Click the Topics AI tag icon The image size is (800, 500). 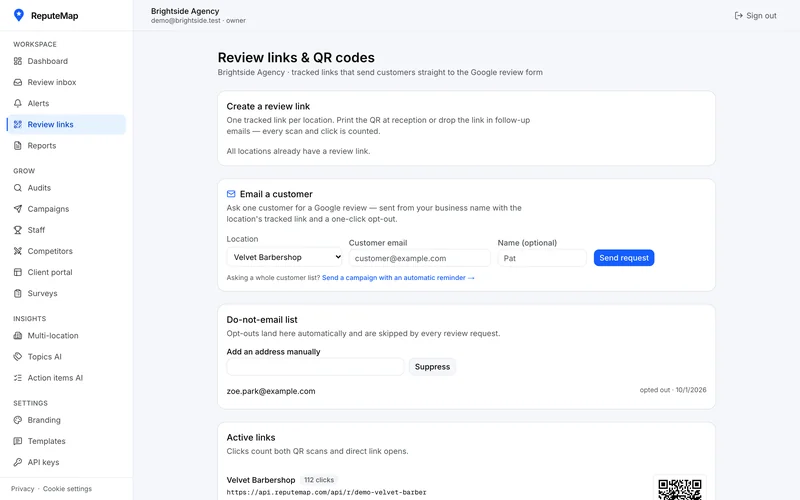18,357
